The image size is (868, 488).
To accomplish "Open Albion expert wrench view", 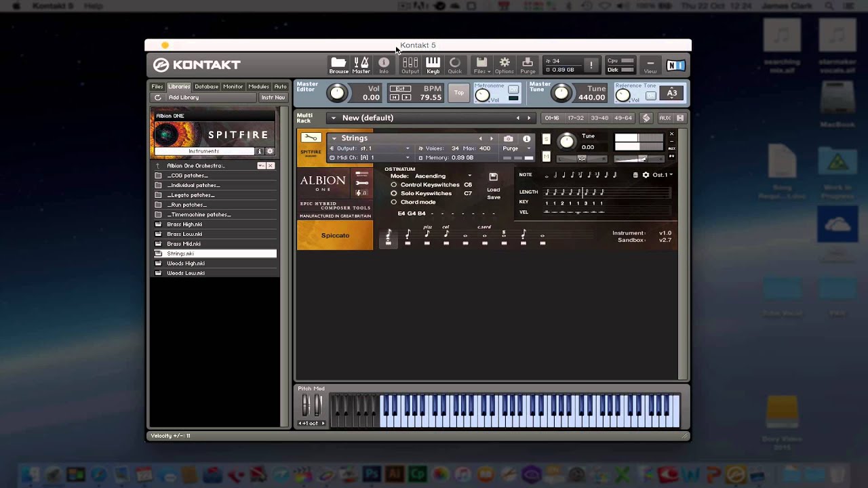I will [x=362, y=183].
